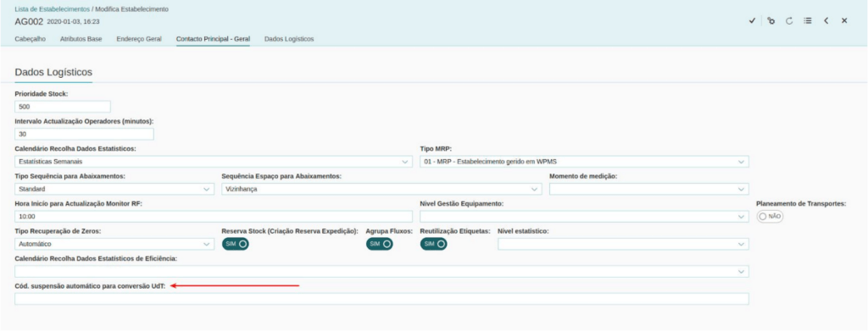Open the gear settings icon in header
This screenshot has width=868, height=331.
coord(771,21)
